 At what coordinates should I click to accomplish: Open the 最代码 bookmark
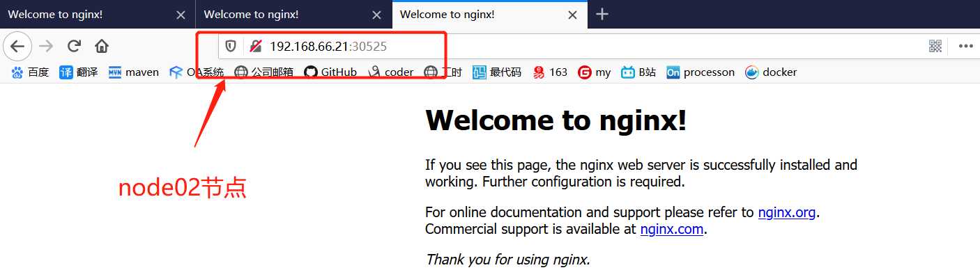click(x=497, y=72)
